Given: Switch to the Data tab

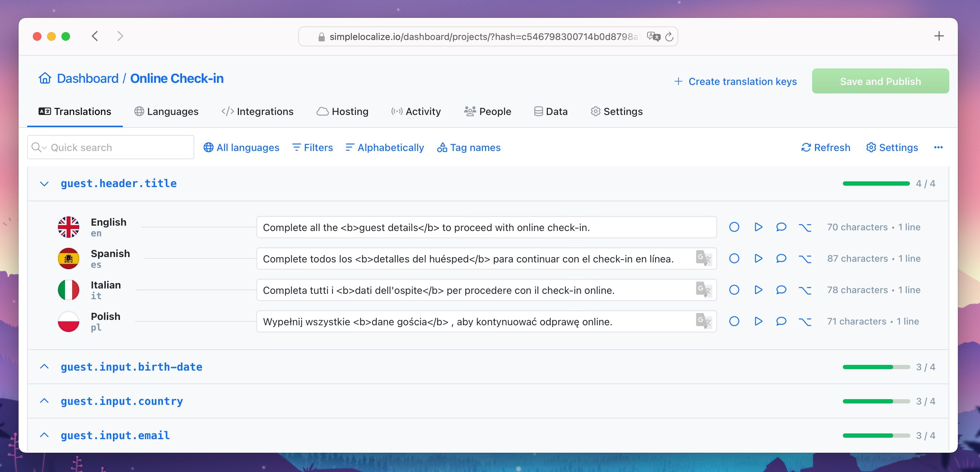Looking at the screenshot, I should 550,111.
